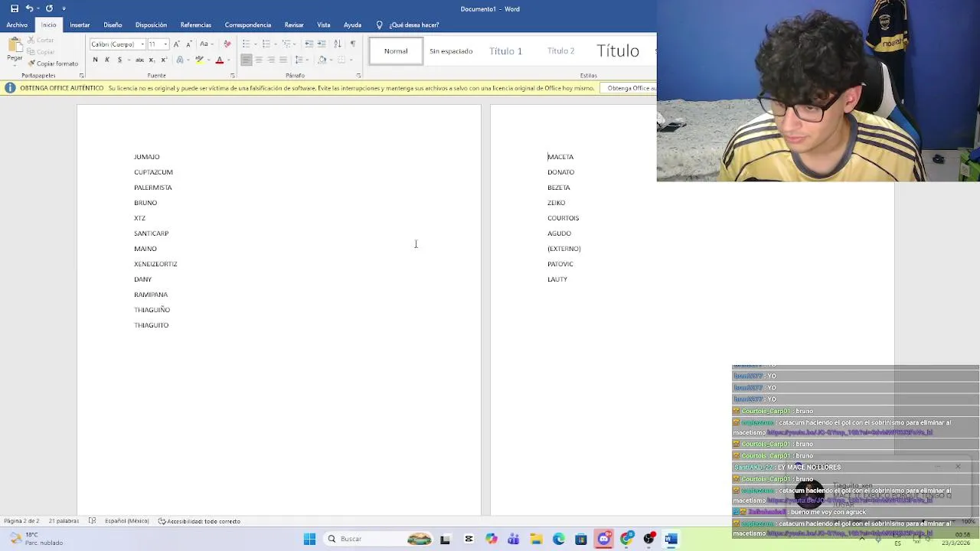Toggle italic (K) formatting

[107, 60]
